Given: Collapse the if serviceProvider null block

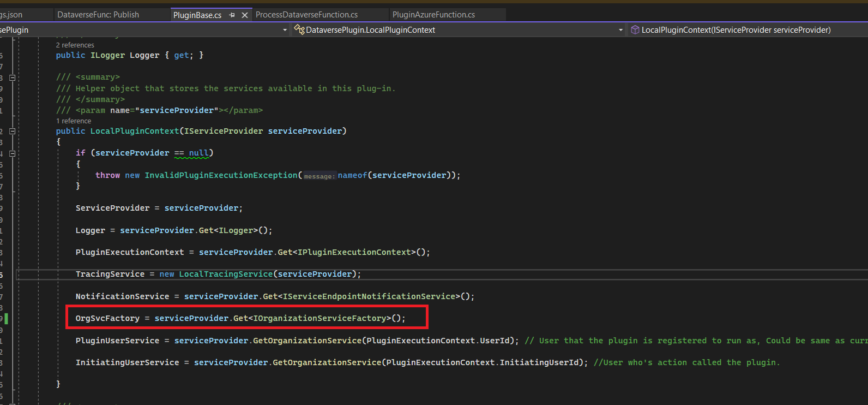Looking at the screenshot, I should pos(13,153).
